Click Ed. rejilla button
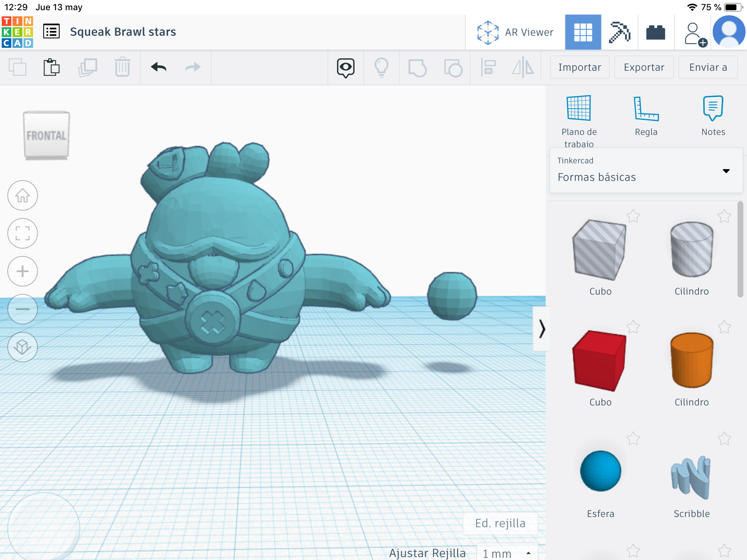Viewport: 747px width, 560px height. [500, 523]
